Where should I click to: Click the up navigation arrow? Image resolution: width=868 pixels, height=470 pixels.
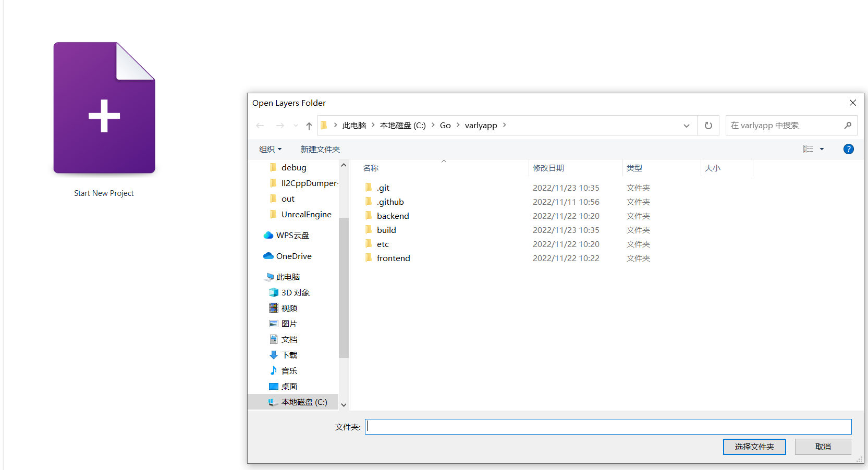point(309,125)
